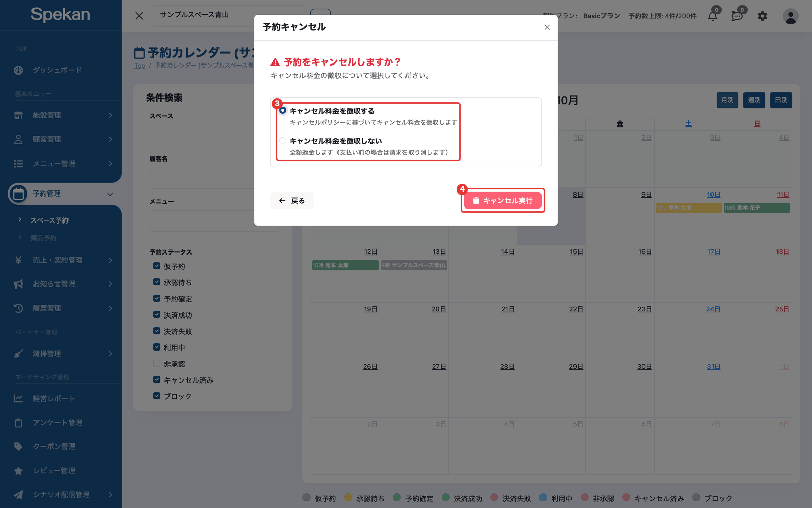Screen dimensions: 812x508
Task: Select キャンセル料金を徴収しない radio option
Action: tap(283, 141)
